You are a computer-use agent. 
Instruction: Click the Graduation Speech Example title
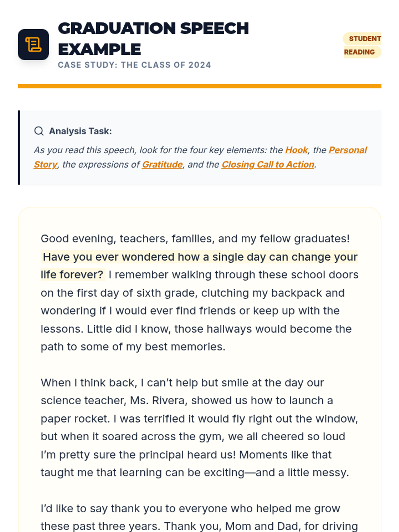[153, 39]
